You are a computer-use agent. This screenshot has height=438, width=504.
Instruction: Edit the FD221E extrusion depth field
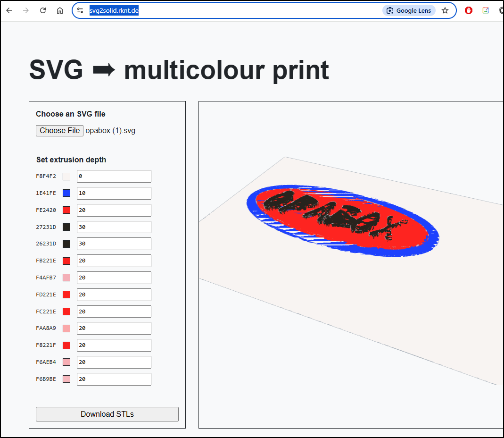pos(114,295)
